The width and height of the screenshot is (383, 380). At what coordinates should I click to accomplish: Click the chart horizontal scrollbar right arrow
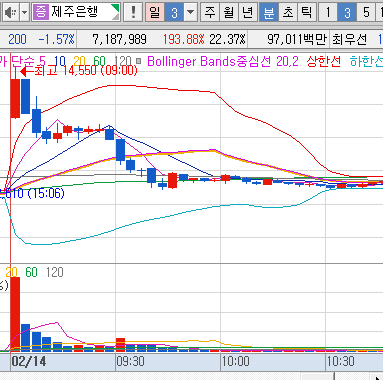click(x=377, y=377)
